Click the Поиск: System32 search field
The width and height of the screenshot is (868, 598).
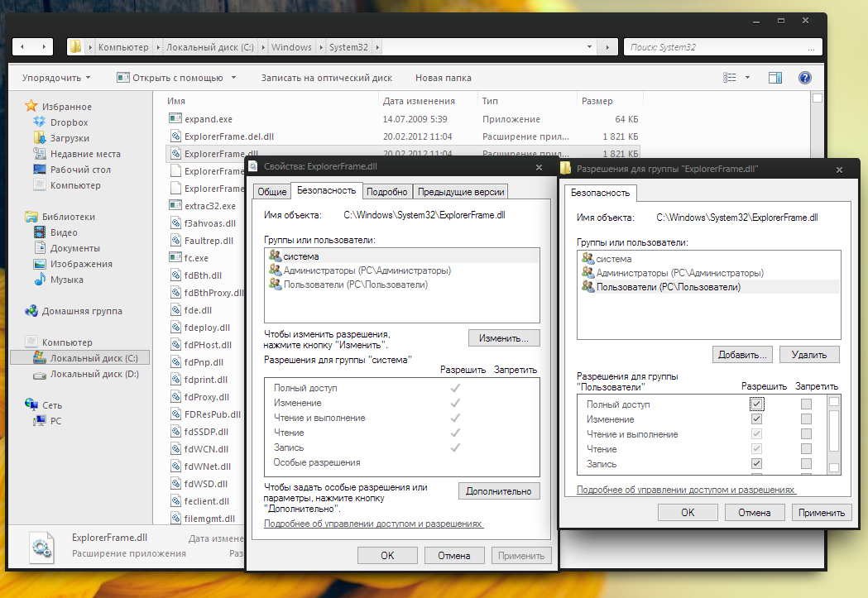click(723, 47)
